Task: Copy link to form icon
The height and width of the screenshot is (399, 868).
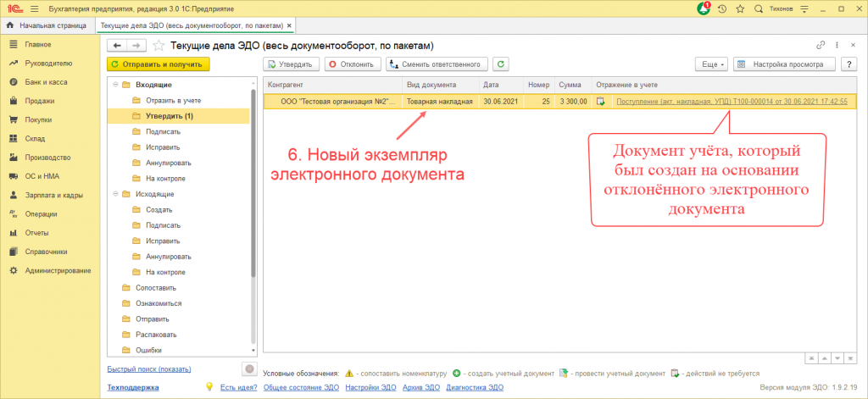Action: [821, 46]
